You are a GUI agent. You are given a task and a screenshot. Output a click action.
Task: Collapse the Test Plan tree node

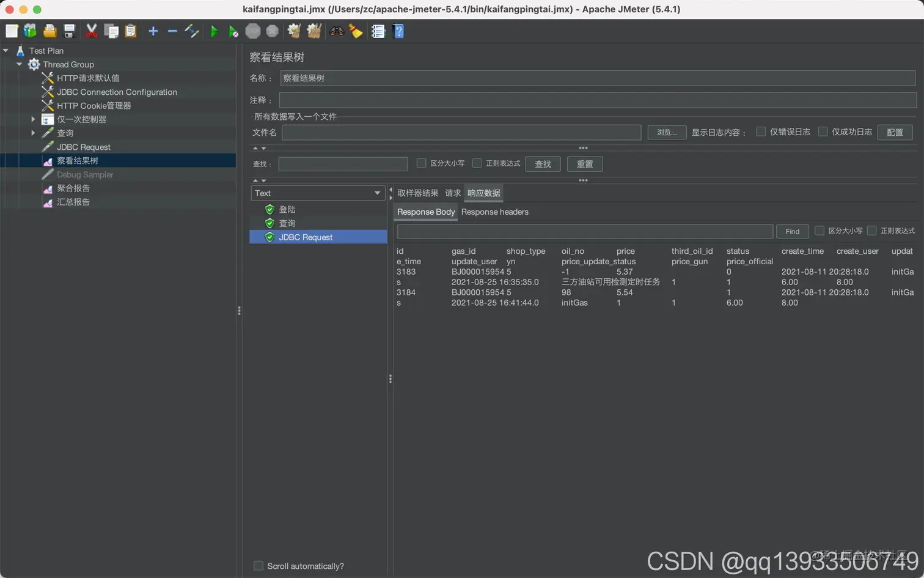click(x=5, y=51)
